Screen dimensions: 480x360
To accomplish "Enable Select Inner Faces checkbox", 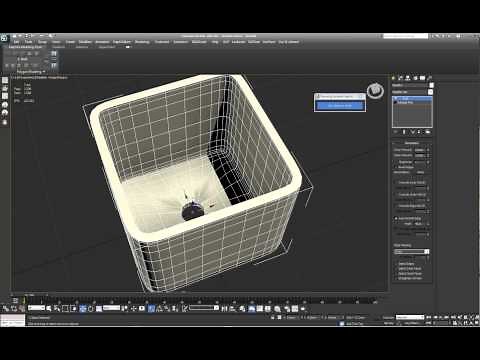I will click(x=396, y=269).
